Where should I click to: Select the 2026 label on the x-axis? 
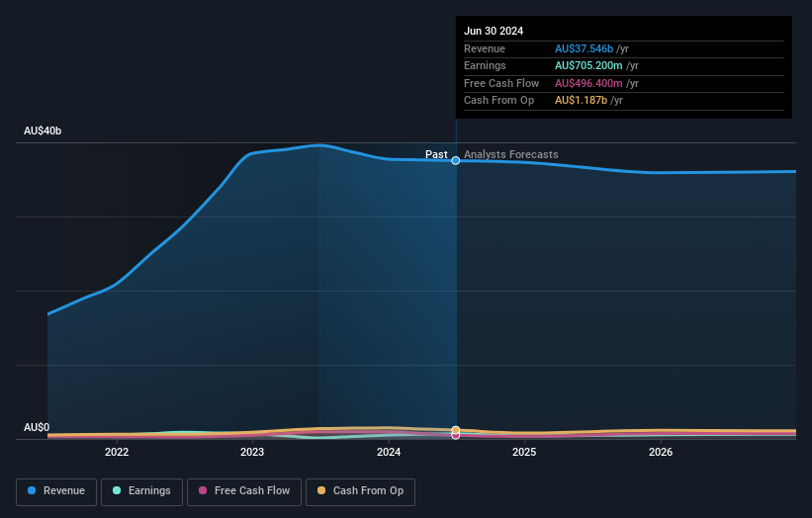(661, 452)
